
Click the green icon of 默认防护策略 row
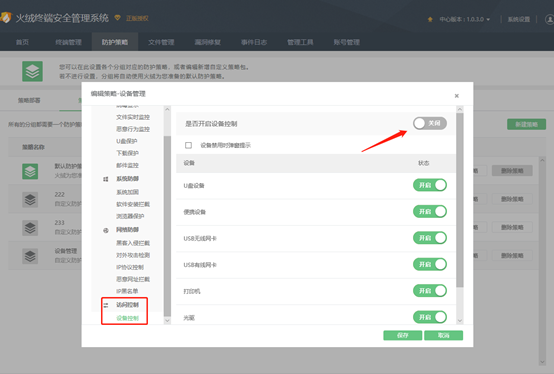point(30,172)
